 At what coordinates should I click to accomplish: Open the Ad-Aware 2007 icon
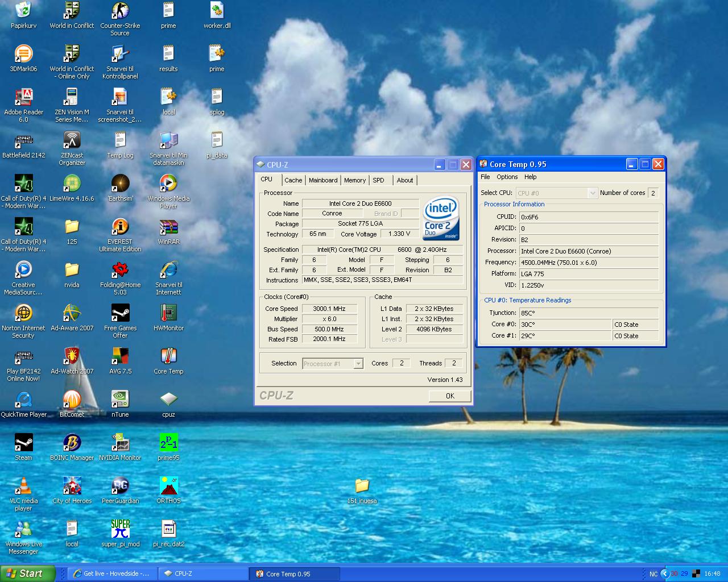72,313
